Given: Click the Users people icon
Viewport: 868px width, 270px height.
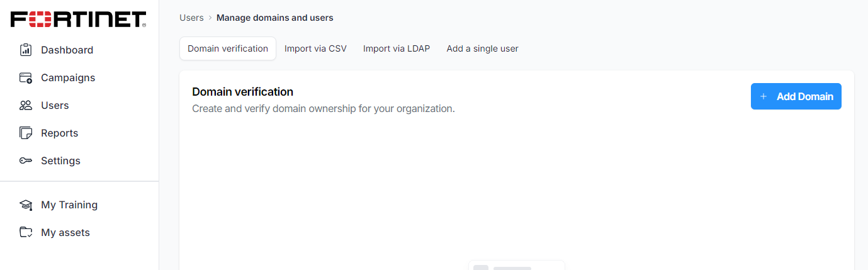Looking at the screenshot, I should point(26,105).
